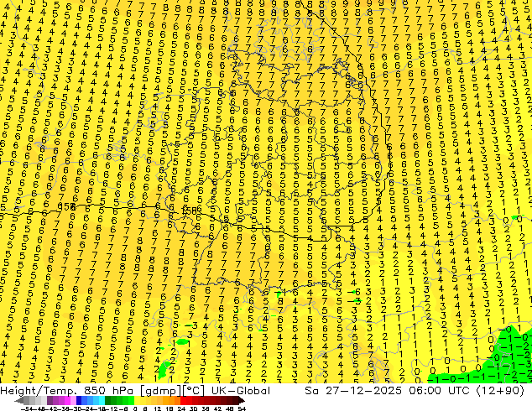The height and width of the screenshot is (411, 532).
Task: Click the '54' legend scale value
Action: tap(242, 408)
